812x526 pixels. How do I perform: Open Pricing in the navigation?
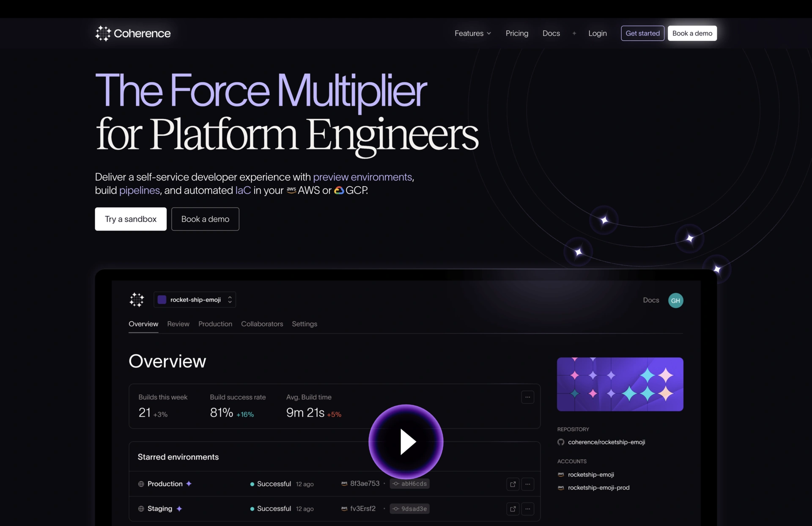517,33
